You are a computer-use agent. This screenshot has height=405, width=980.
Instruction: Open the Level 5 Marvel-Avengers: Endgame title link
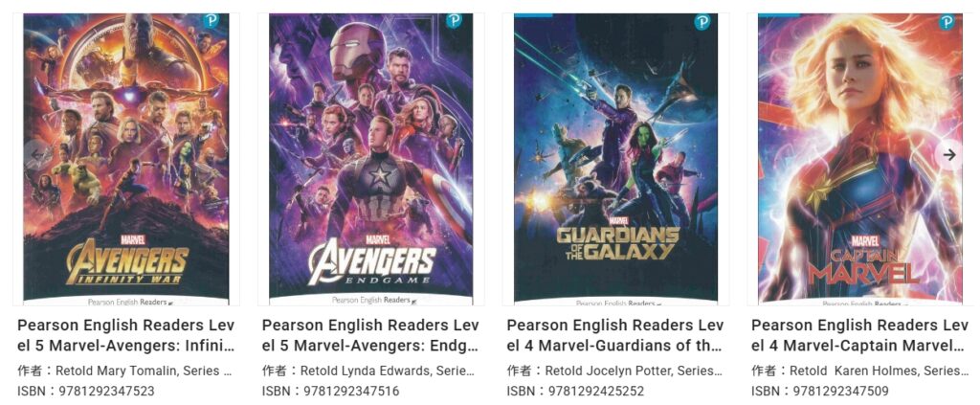tap(370, 335)
